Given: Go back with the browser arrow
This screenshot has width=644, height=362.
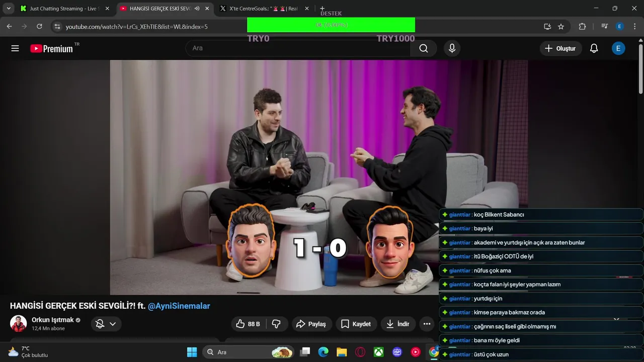Looking at the screenshot, I should (9, 26).
